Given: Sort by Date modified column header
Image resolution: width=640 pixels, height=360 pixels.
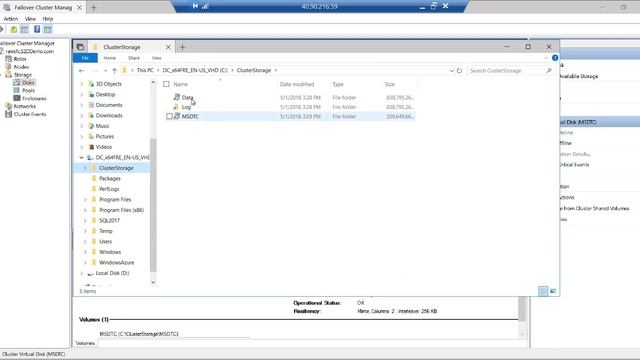Looking at the screenshot, I should [x=297, y=84].
